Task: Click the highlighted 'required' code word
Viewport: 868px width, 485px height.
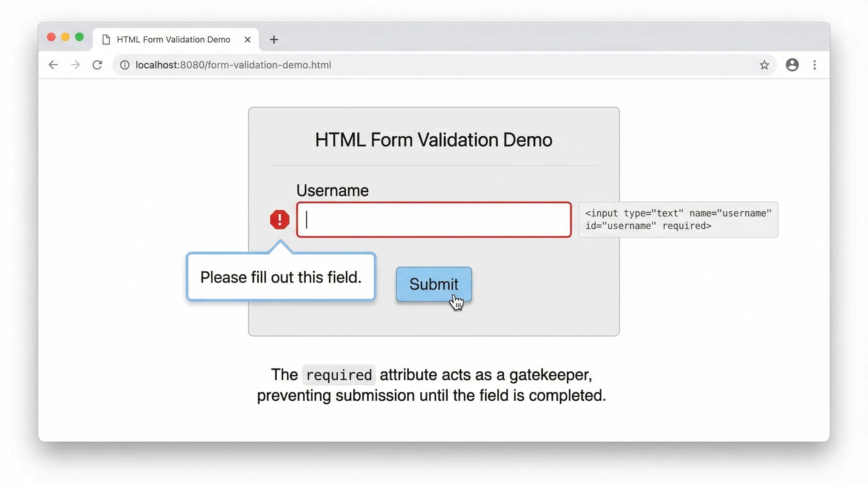Action: click(339, 375)
